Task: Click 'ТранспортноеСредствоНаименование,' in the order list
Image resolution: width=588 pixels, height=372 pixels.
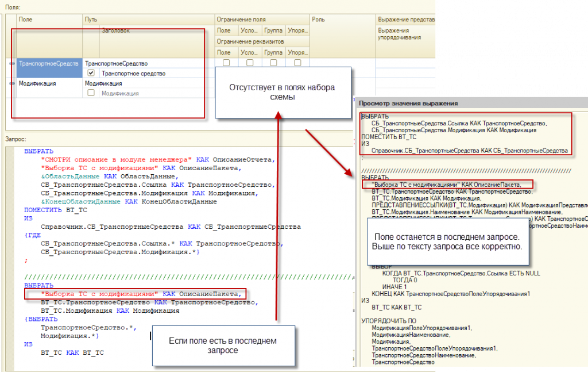Action: (x=424, y=355)
